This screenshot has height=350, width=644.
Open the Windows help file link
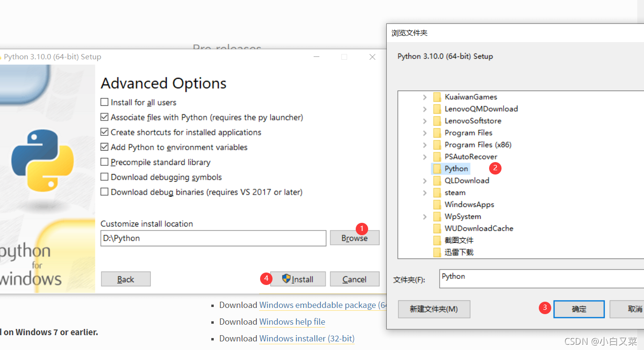click(292, 322)
